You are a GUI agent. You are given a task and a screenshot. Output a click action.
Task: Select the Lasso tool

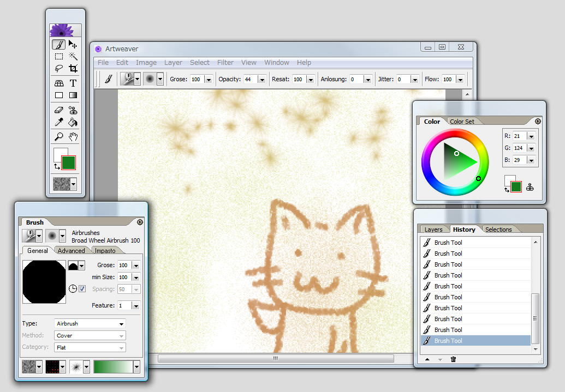58,68
